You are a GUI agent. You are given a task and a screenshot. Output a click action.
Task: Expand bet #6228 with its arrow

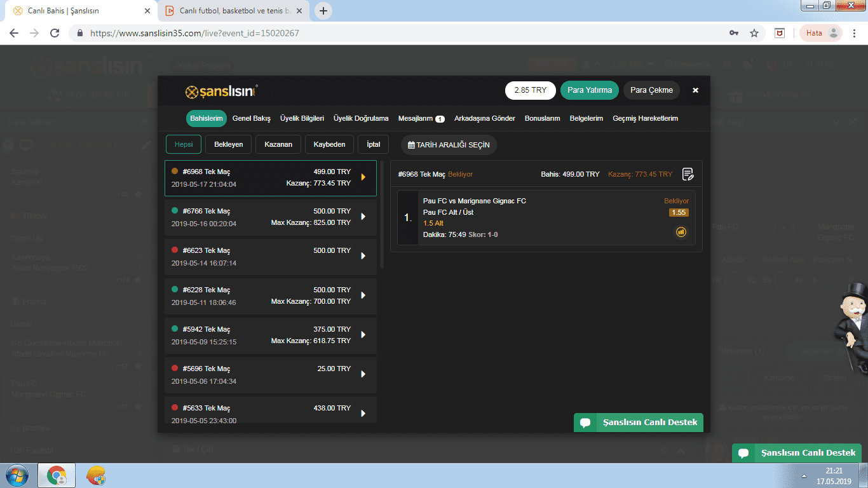(363, 295)
